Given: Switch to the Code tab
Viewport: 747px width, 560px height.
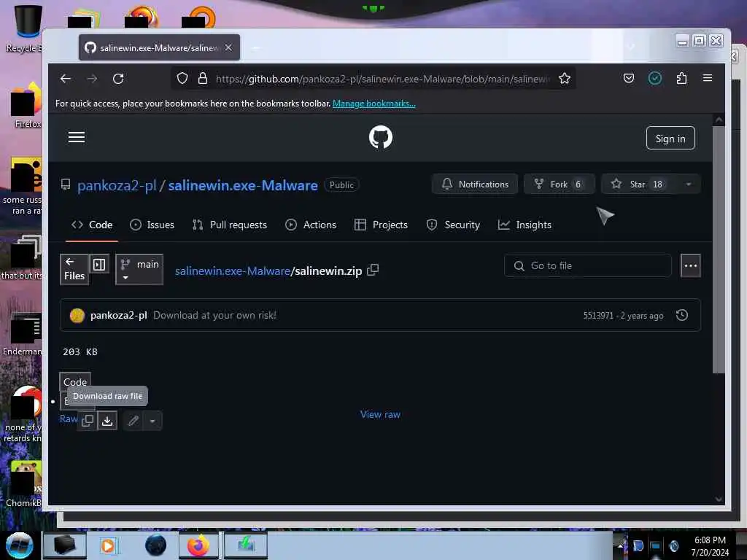Looking at the screenshot, I should tap(92, 225).
